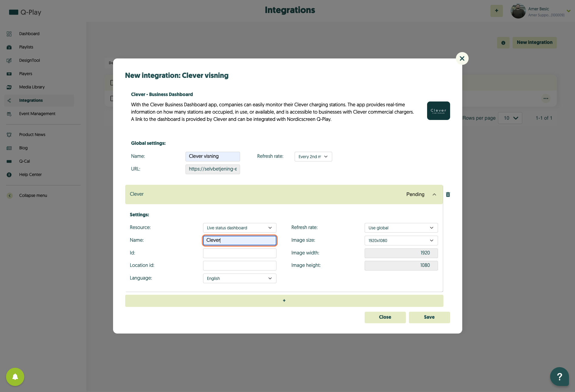Click the Players screen icon

pyautogui.click(x=9, y=74)
